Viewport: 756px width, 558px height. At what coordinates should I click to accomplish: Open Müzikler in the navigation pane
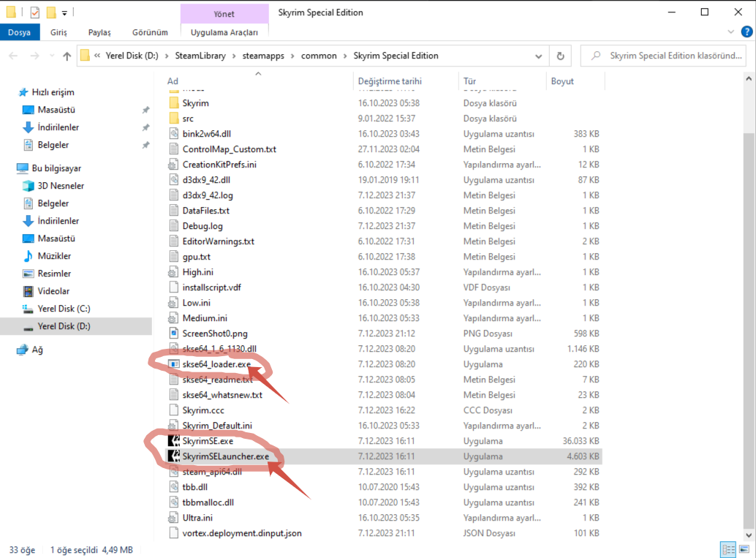coord(55,256)
